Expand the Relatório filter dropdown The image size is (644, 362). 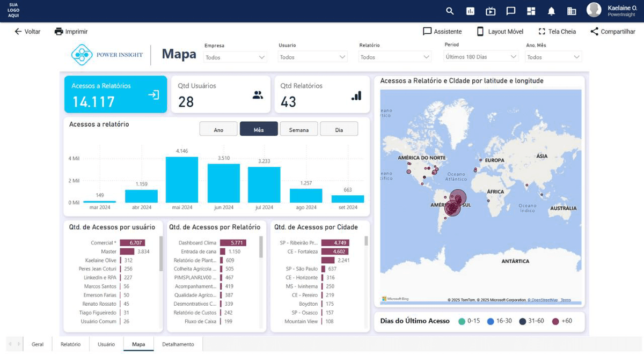point(395,57)
